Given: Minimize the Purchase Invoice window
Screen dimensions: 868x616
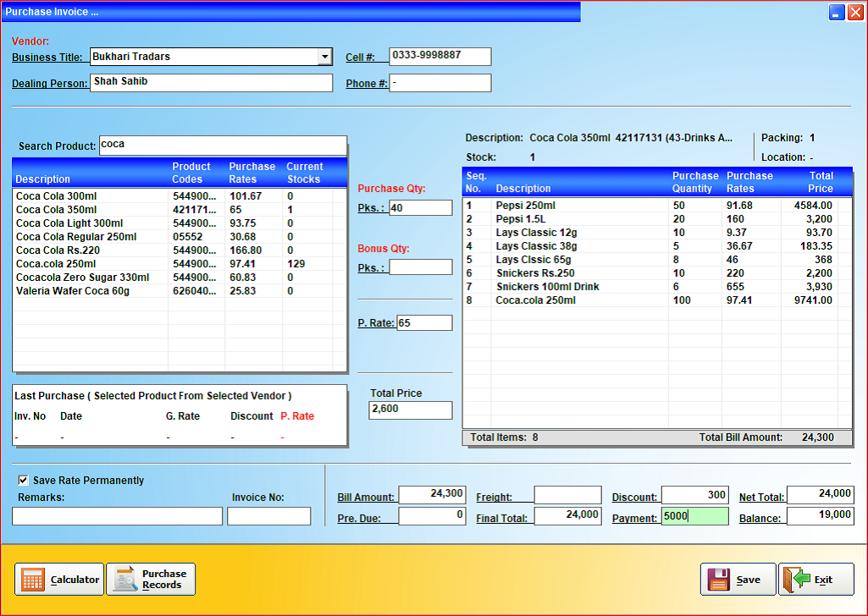Looking at the screenshot, I should [x=837, y=12].
